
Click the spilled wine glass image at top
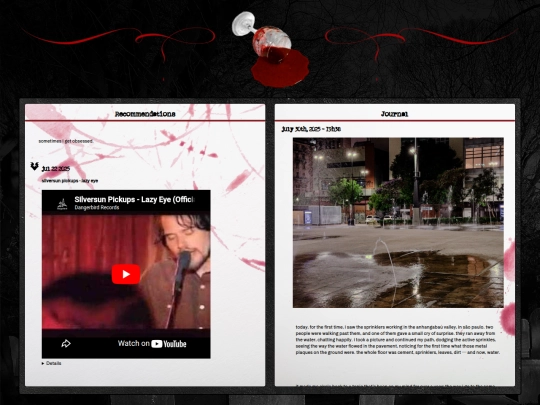271,49
